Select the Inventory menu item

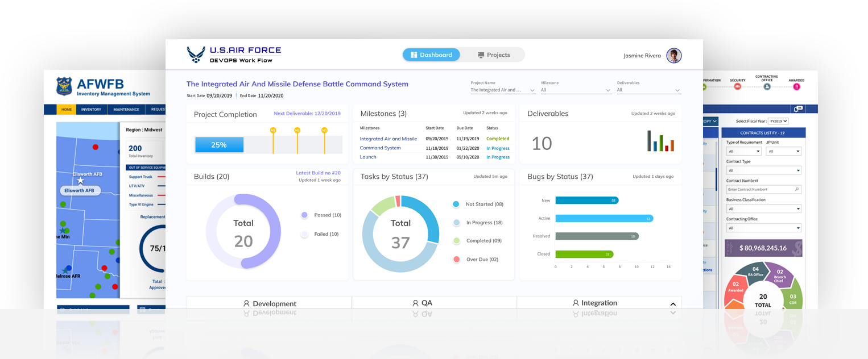point(91,110)
